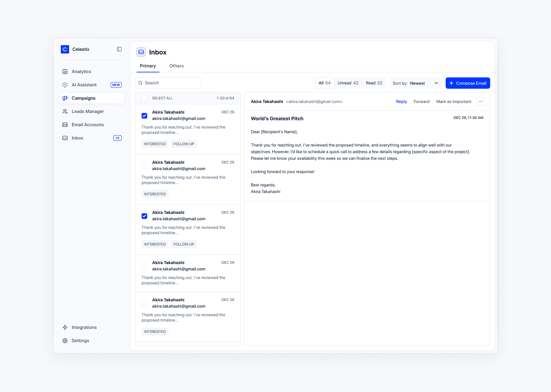Screen dimensions: 551x392
Task: Switch to the Primary tab
Action: click(x=148, y=66)
